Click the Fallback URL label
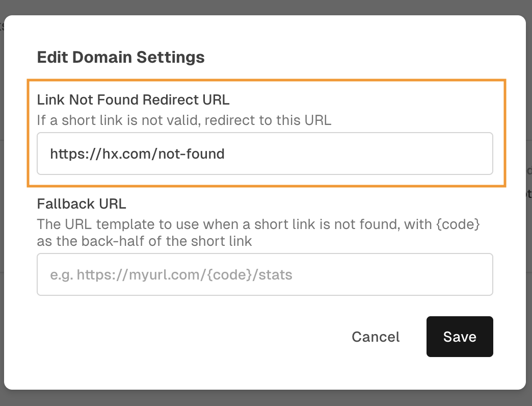 tap(82, 204)
